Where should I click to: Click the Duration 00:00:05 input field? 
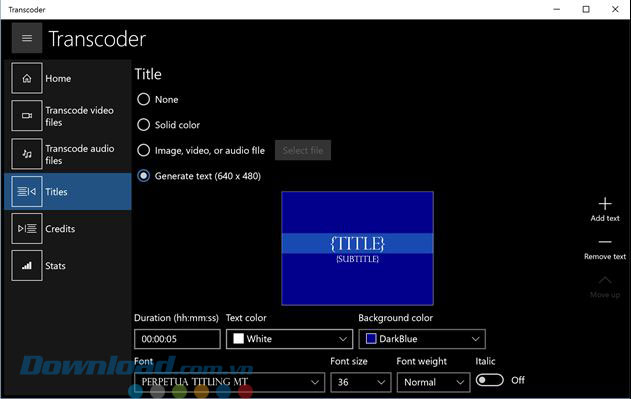coord(177,339)
